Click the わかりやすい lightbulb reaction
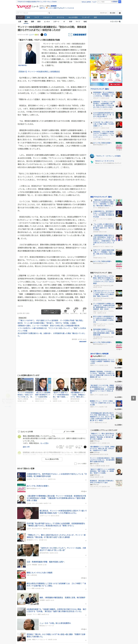 pyautogui.click(x=74, y=311)
